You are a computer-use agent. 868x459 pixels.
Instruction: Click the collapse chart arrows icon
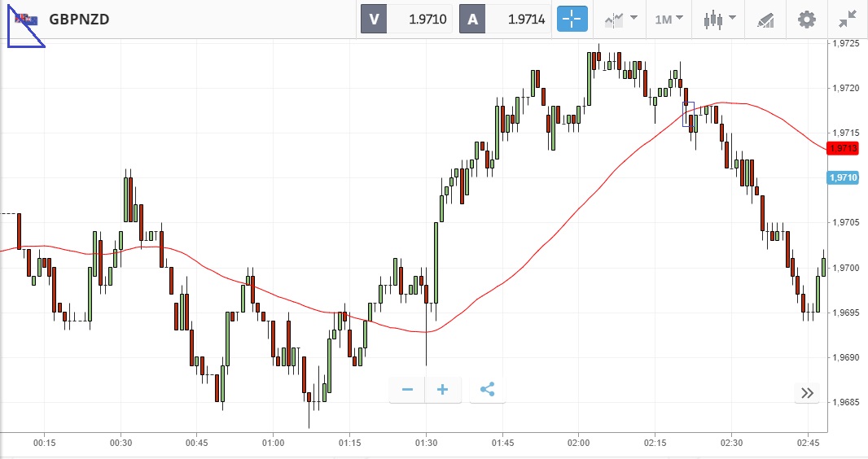coord(848,19)
